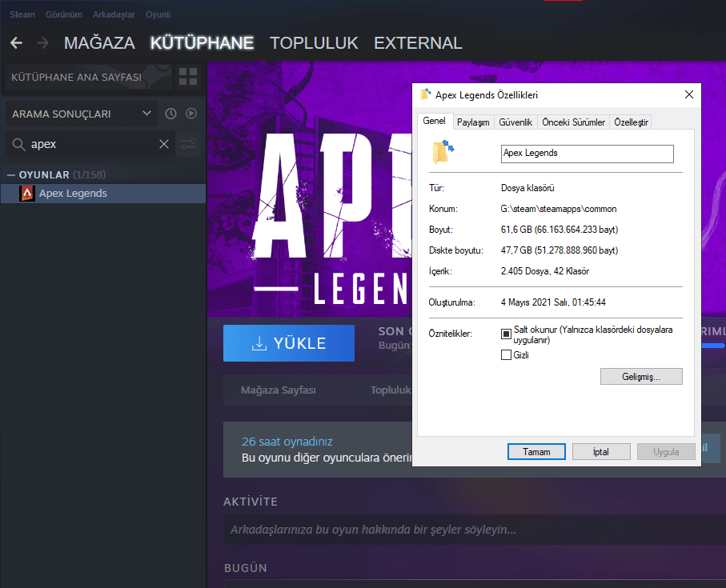
Task: Go to the MAĞAZA section
Action: click(x=99, y=43)
